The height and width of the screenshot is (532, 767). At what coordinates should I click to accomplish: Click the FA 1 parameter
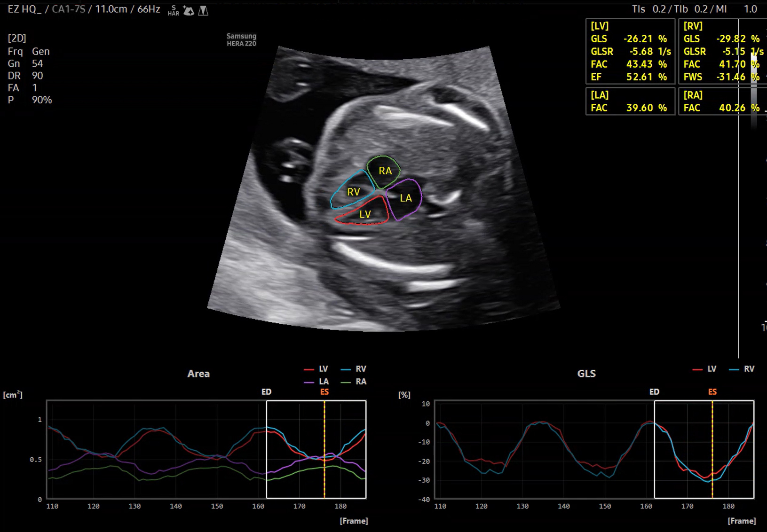(x=22, y=88)
